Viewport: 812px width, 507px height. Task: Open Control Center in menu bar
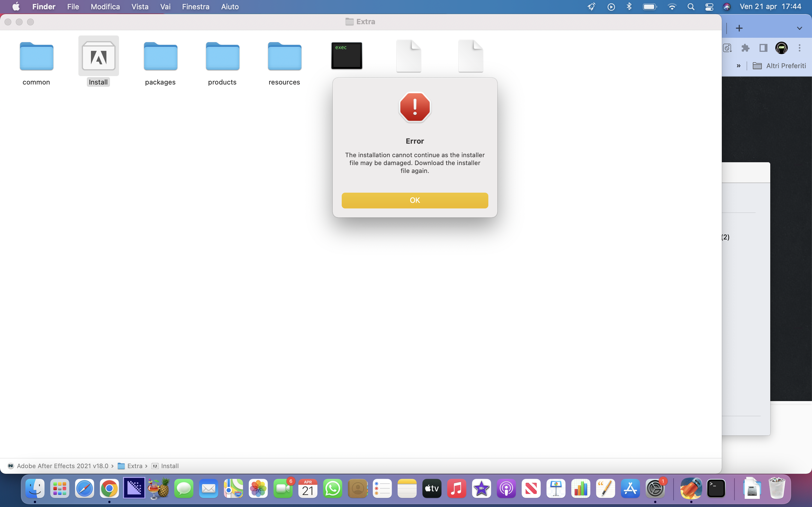(x=709, y=7)
